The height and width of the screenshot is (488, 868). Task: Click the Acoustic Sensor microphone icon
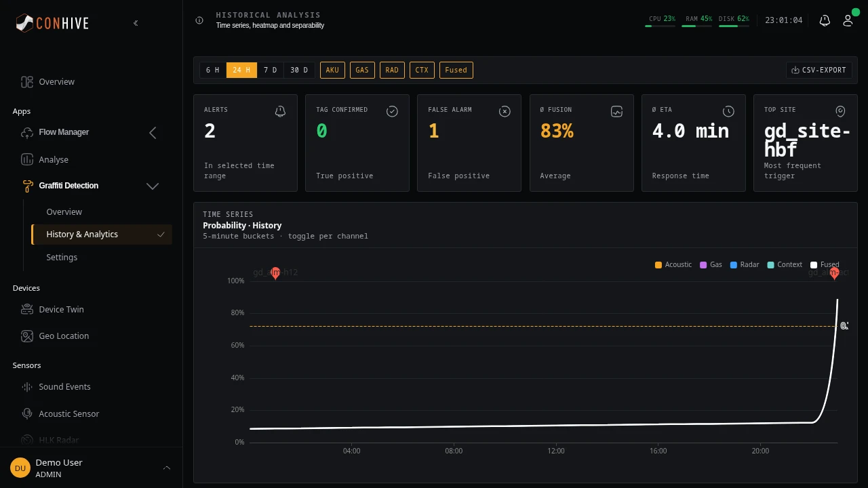pyautogui.click(x=27, y=414)
